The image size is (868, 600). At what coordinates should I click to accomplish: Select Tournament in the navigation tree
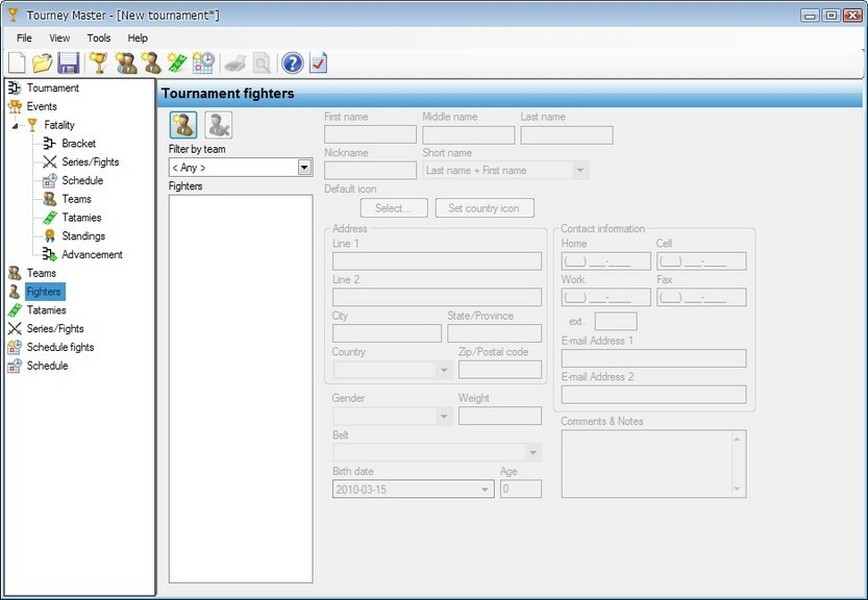[x=53, y=88]
